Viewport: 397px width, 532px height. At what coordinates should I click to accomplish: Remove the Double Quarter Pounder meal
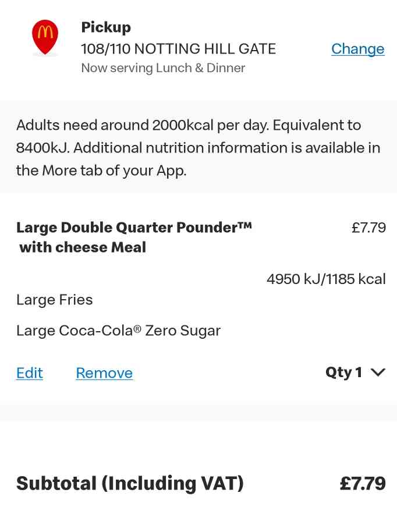point(104,373)
